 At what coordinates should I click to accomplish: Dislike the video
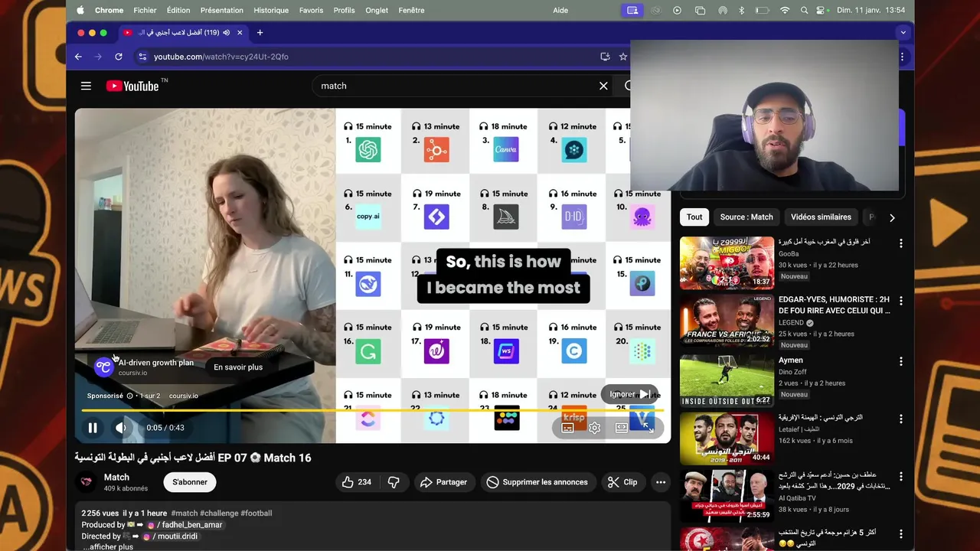coord(394,482)
